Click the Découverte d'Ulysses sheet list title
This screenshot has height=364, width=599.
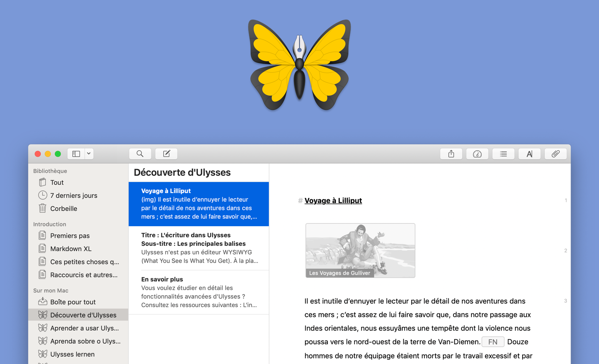[x=182, y=172]
